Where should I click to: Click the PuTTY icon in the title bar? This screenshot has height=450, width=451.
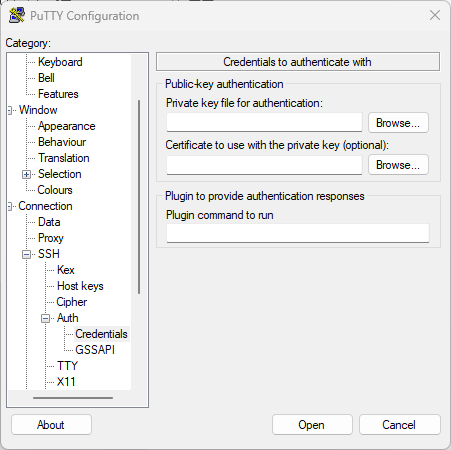point(17,15)
